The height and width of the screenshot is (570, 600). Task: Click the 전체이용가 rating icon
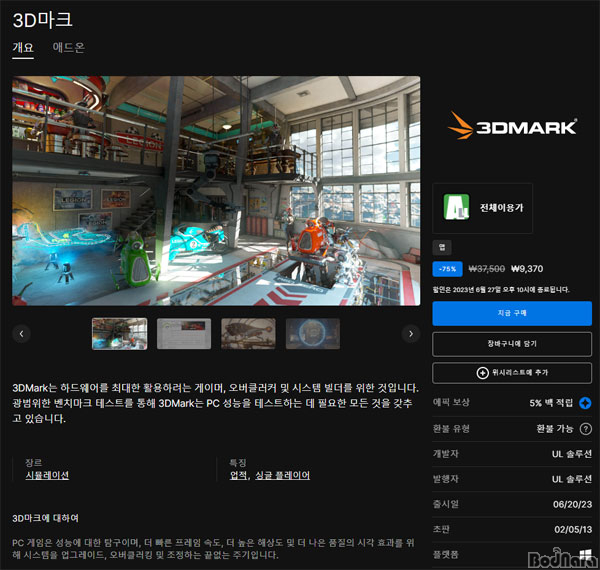coord(456,207)
